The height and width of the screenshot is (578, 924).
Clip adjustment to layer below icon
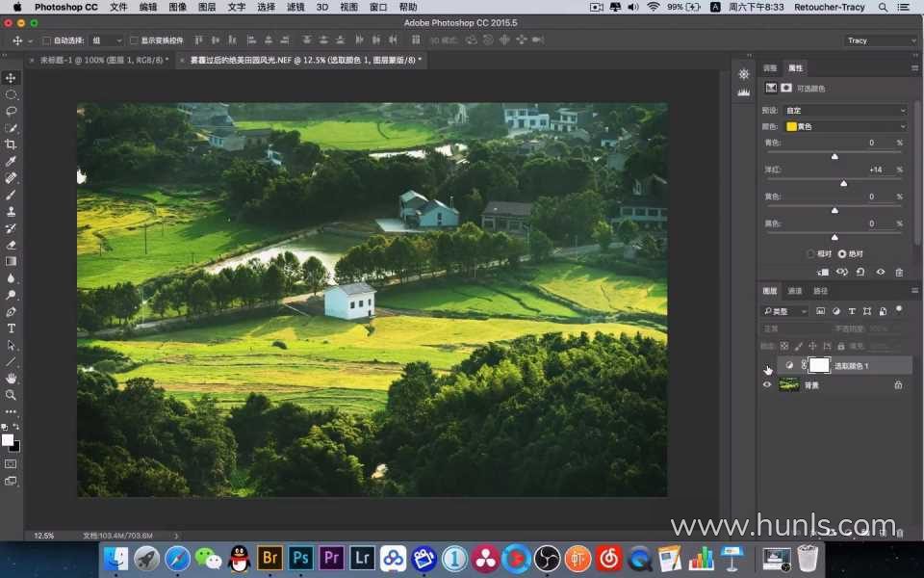823,272
